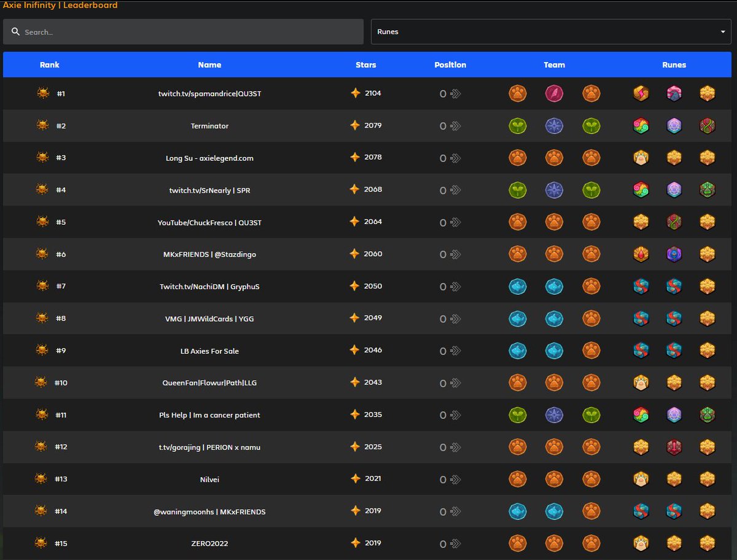The width and height of the screenshot is (737, 560).
Task: Click the rank number #13
Action: coord(61,479)
